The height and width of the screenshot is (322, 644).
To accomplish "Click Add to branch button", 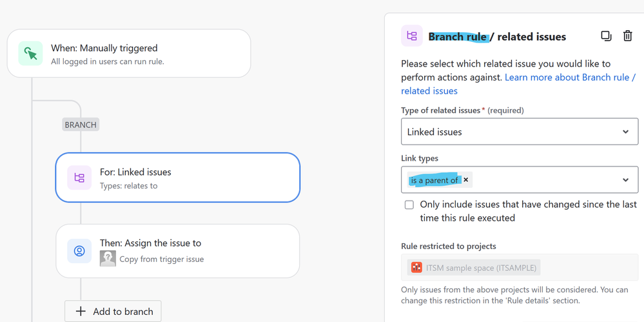I will [x=113, y=311].
